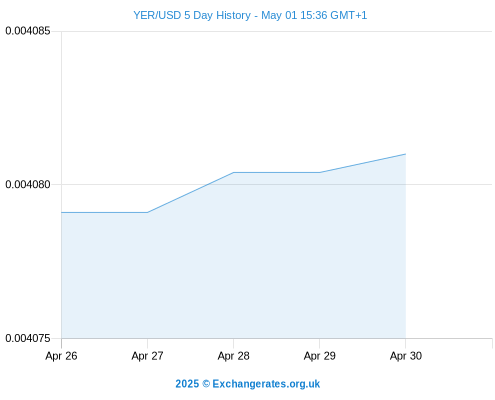Click the copyright symbol in the footer
Viewport: 495px width, 400px height.
click(206, 384)
